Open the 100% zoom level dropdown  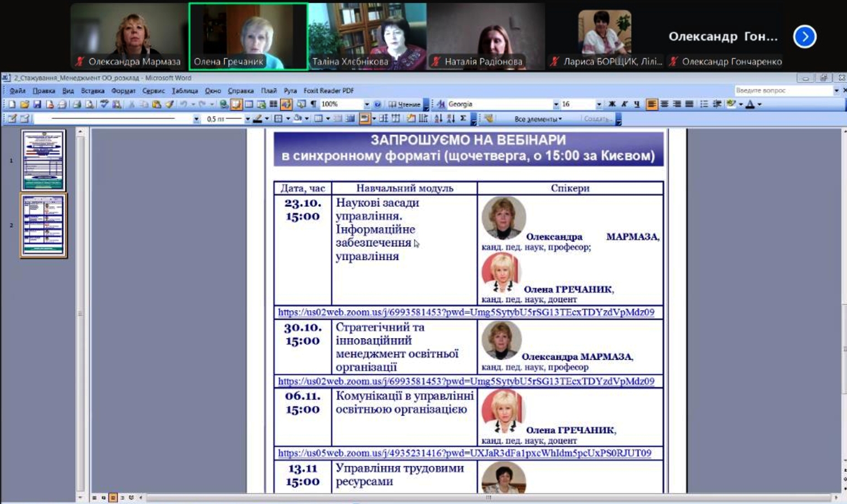pos(366,104)
